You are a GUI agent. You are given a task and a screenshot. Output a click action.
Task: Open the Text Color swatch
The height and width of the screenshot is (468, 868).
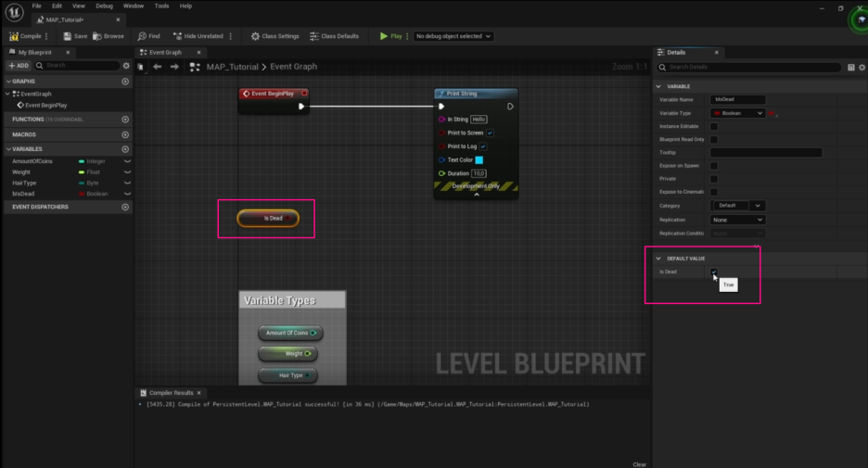coord(479,160)
